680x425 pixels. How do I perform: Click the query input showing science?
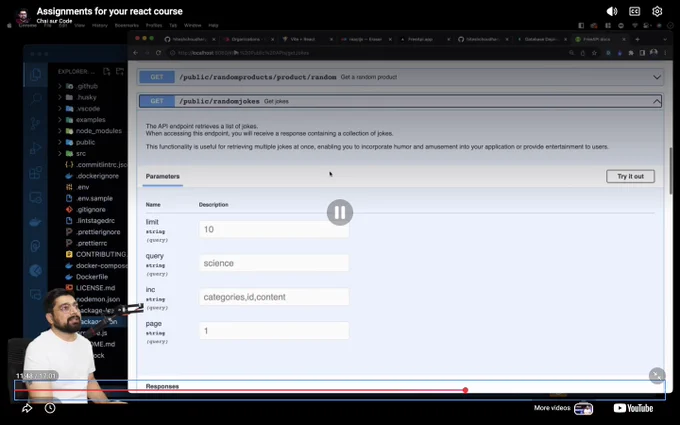(274, 263)
